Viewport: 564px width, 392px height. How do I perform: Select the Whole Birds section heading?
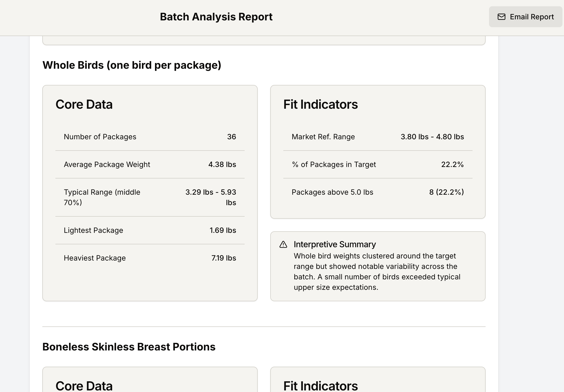click(132, 65)
